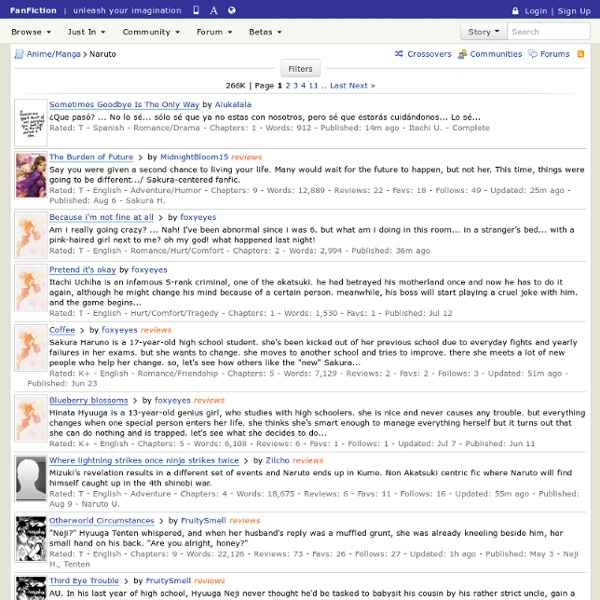Expand the Forum menu
The image size is (600, 600).
(x=214, y=32)
